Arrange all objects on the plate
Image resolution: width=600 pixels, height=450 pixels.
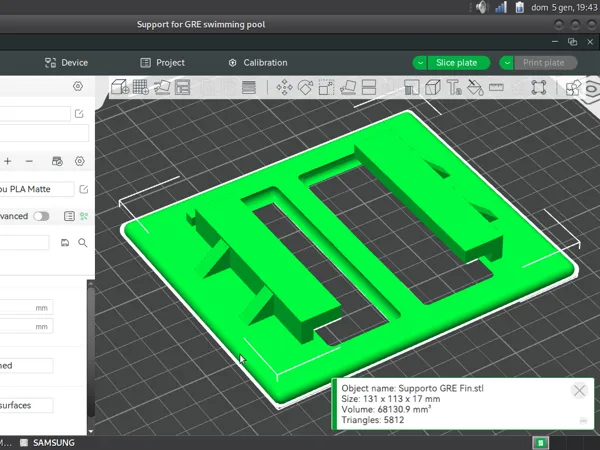[183, 87]
